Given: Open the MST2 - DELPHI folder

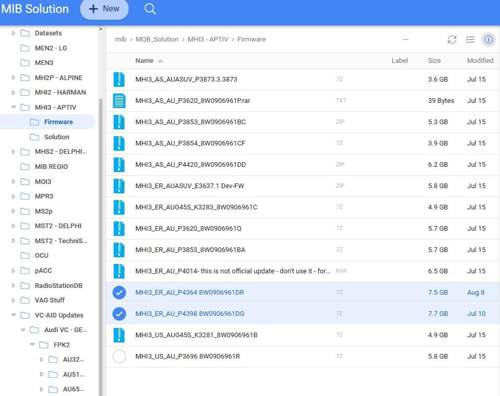Looking at the screenshot, I should (x=58, y=226).
